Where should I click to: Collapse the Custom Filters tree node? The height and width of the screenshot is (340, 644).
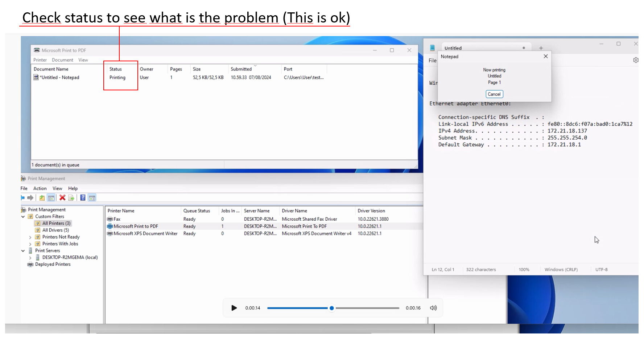click(23, 217)
